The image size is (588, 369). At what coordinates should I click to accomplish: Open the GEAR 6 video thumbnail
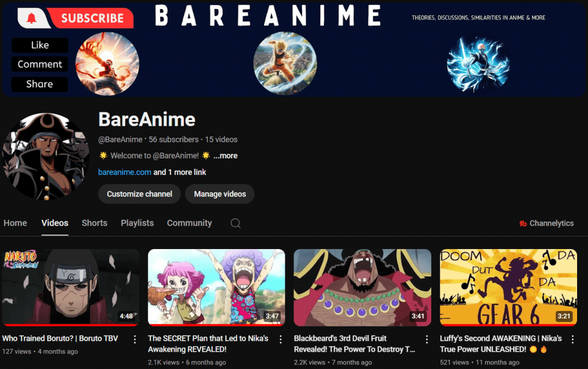508,288
